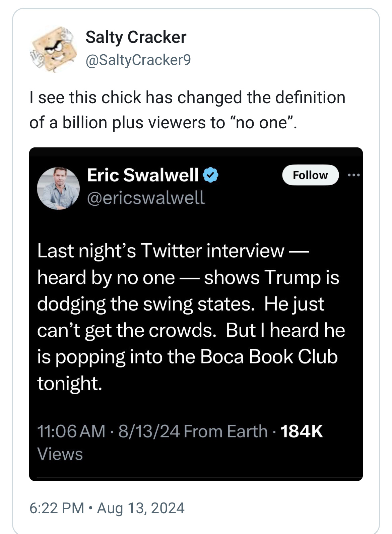Click the 11:06 AM quoted timestamp

[71, 431]
